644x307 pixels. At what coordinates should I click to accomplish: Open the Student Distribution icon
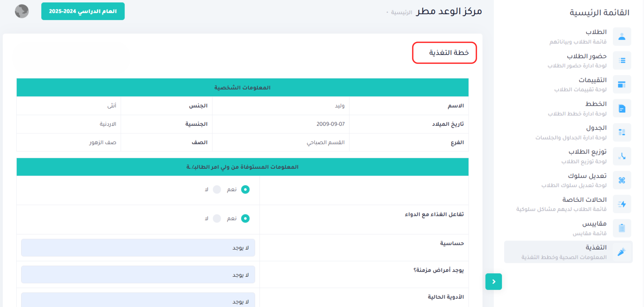tap(622, 156)
